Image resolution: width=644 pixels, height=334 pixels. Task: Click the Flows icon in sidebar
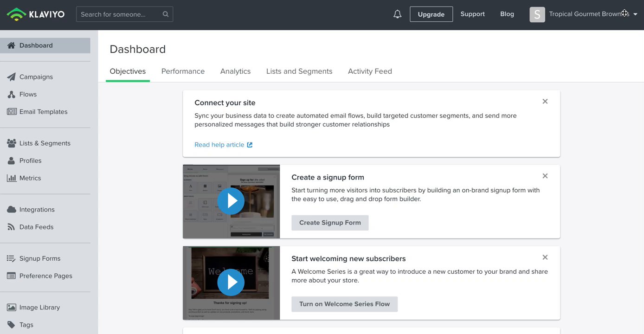12,95
